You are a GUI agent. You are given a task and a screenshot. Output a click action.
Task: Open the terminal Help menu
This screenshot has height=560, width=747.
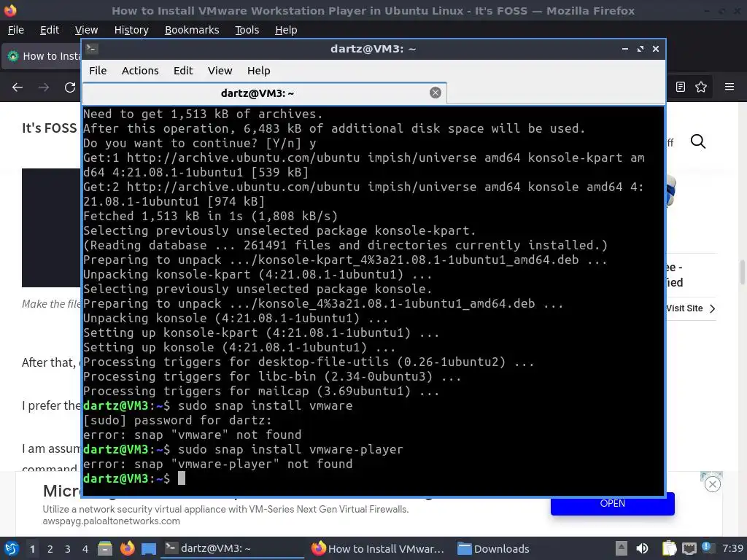click(259, 71)
